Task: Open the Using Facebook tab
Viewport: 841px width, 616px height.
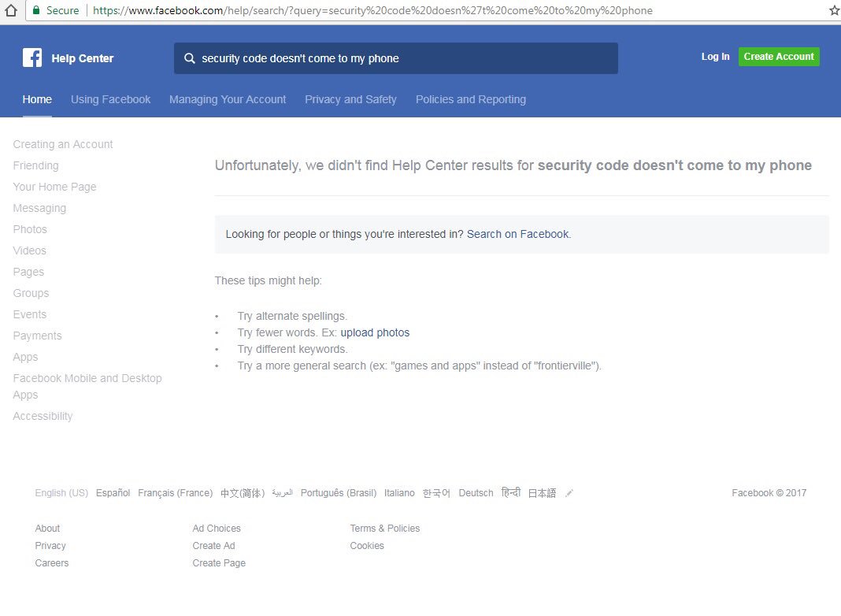Action: (110, 99)
